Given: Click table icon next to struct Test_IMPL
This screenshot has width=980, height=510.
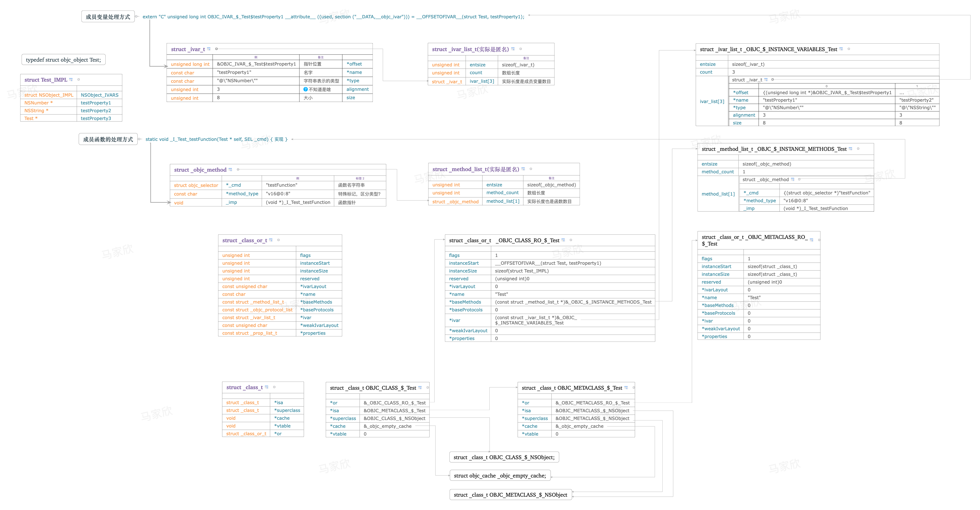Looking at the screenshot, I should (71, 80).
